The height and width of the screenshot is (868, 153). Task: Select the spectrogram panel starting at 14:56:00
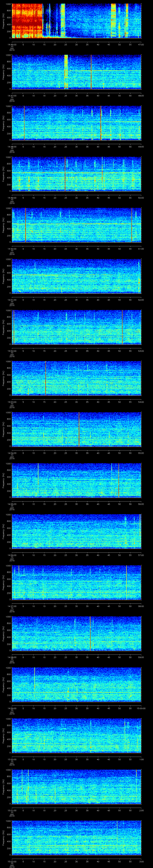[76, 531]
